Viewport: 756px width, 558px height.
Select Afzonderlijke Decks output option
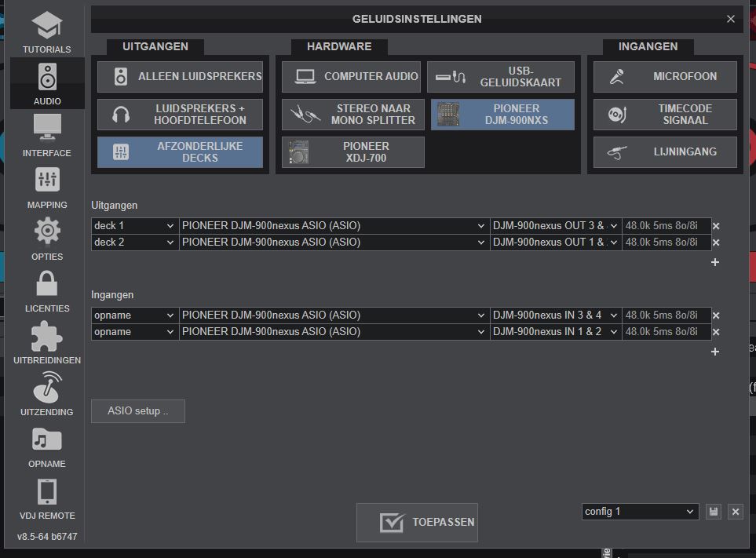(x=180, y=152)
